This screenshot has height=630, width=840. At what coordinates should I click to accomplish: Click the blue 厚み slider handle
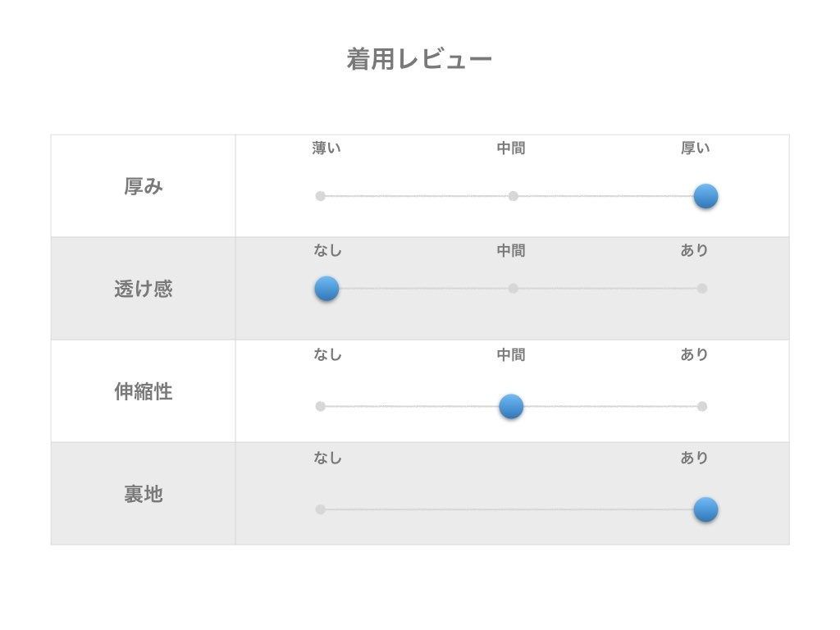pyautogui.click(x=705, y=196)
